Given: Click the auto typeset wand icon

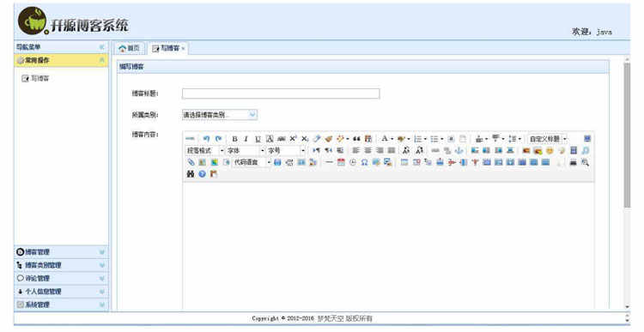Looking at the screenshot, I should click(x=340, y=139).
